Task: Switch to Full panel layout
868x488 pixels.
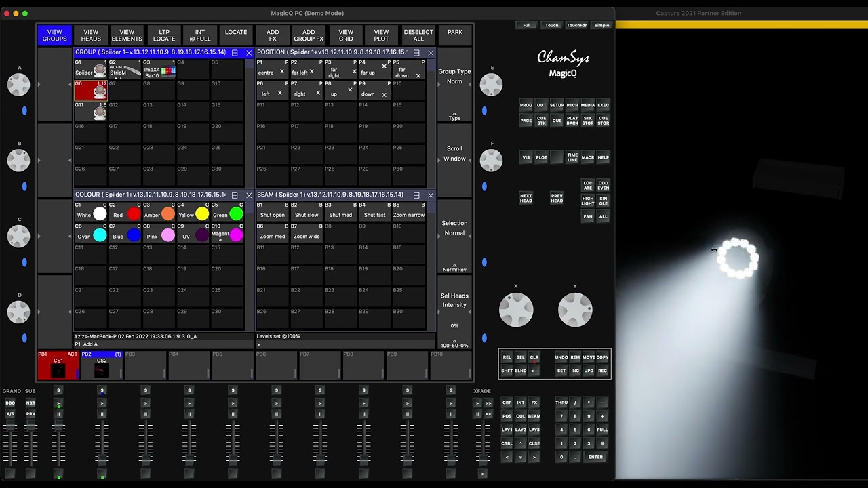Action: tap(527, 25)
